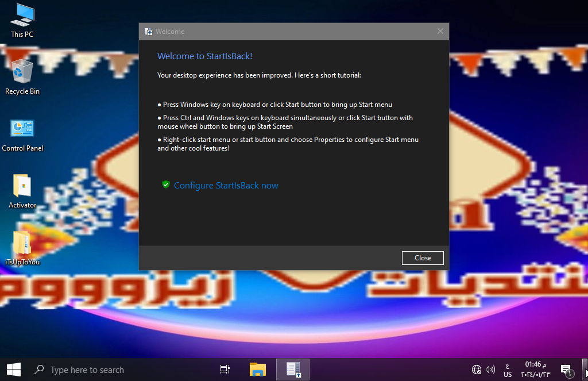Select the Recycle Bin desktop icon

pos(22,77)
